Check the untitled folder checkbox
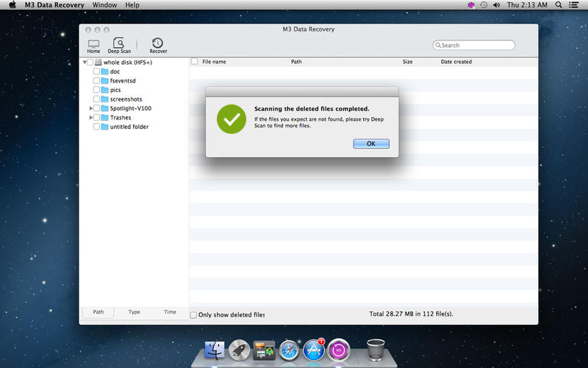 (96, 127)
